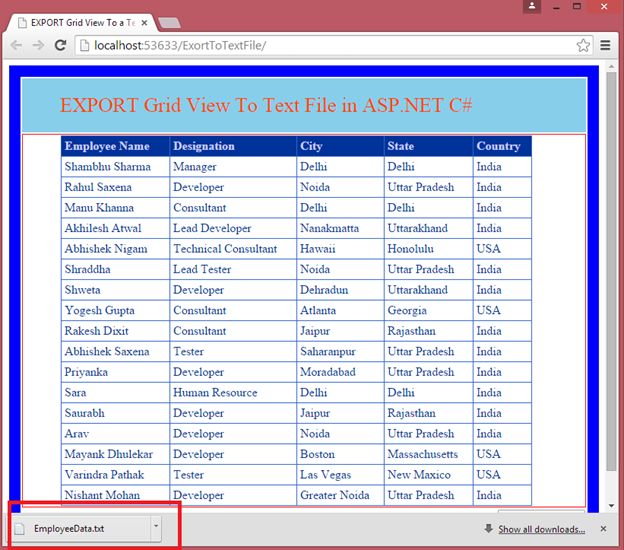Click the Employee Name column header
The width and height of the screenshot is (624, 550).
pyautogui.click(x=115, y=146)
